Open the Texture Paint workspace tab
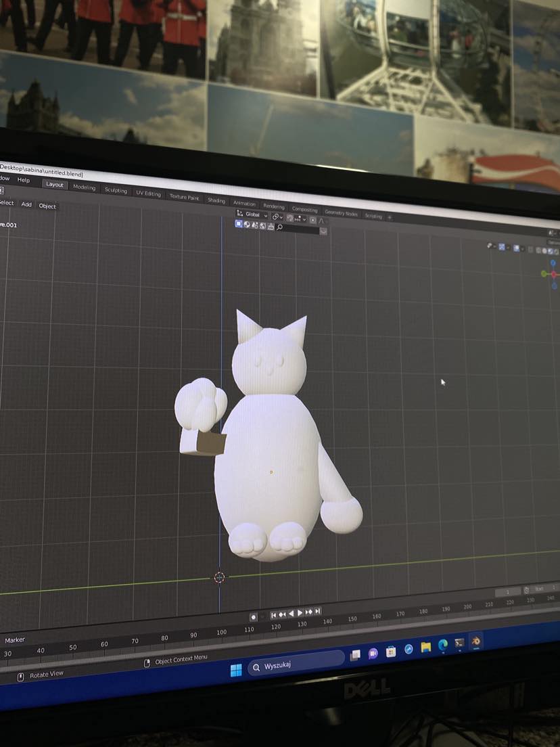The image size is (560, 747). 184,197
